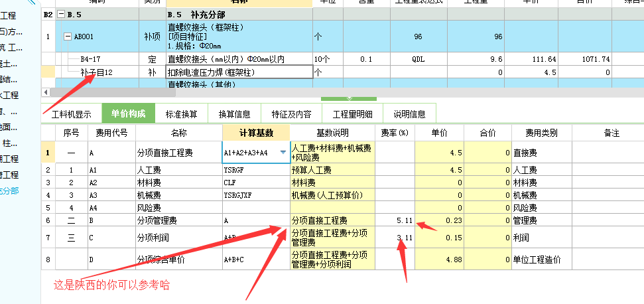This screenshot has width=644, height=304.
Task: Switch to the 工料机显示 tab
Action: (72, 114)
